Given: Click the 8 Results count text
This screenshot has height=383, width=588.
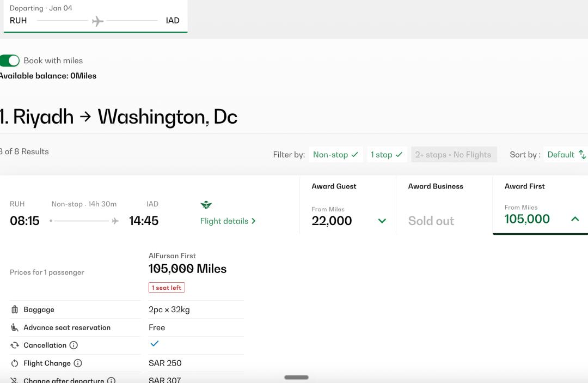Looking at the screenshot, I should (x=24, y=151).
